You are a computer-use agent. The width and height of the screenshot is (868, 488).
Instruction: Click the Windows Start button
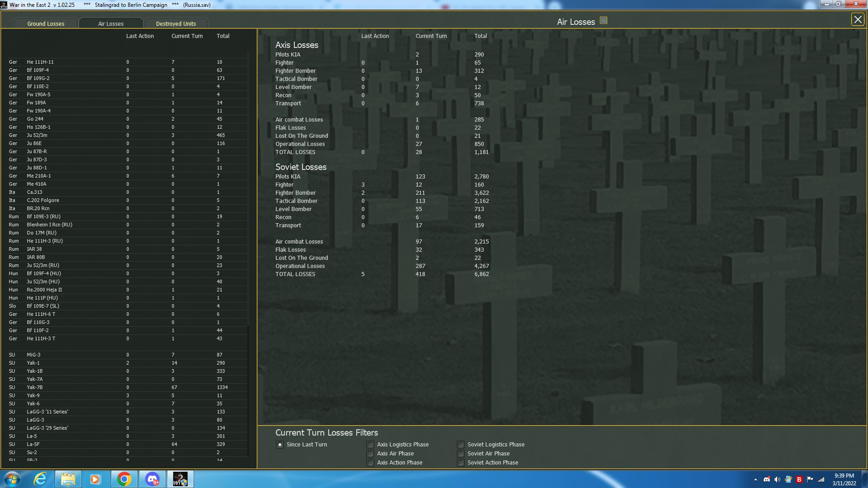coord(12,479)
